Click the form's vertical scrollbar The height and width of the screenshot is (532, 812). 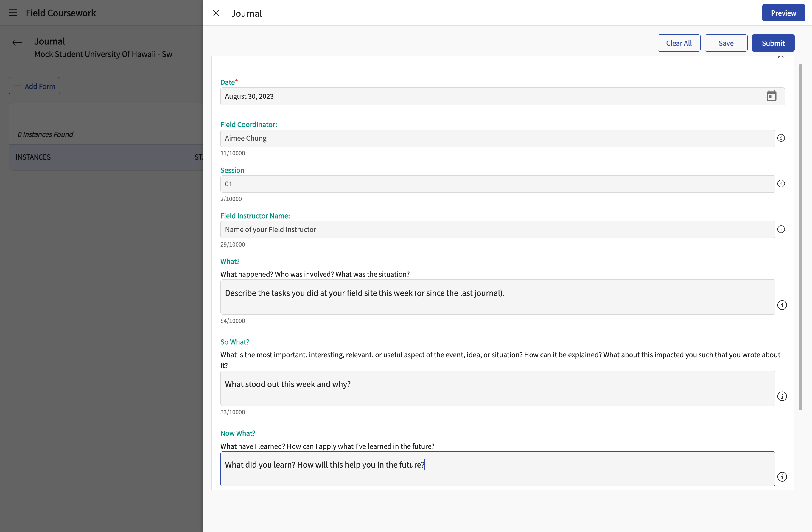pyautogui.click(x=800, y=237)
